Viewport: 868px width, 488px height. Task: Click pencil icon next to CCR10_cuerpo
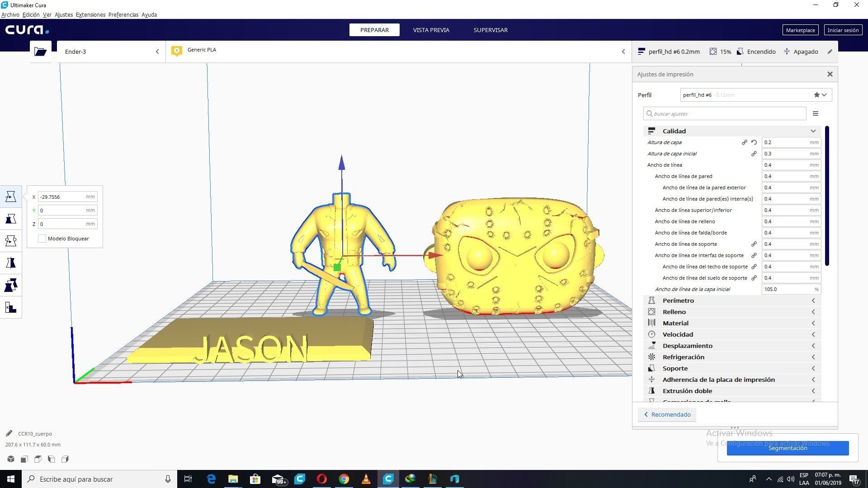click(x=9, y=433)
